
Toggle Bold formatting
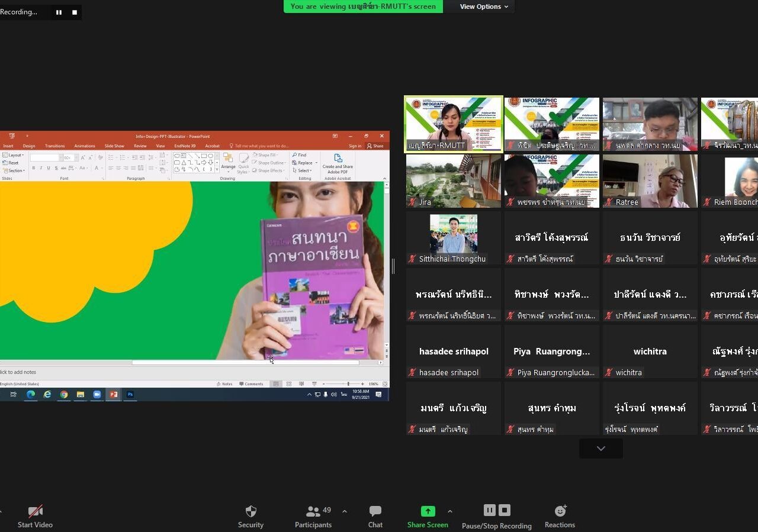click(x=33, y=168)
